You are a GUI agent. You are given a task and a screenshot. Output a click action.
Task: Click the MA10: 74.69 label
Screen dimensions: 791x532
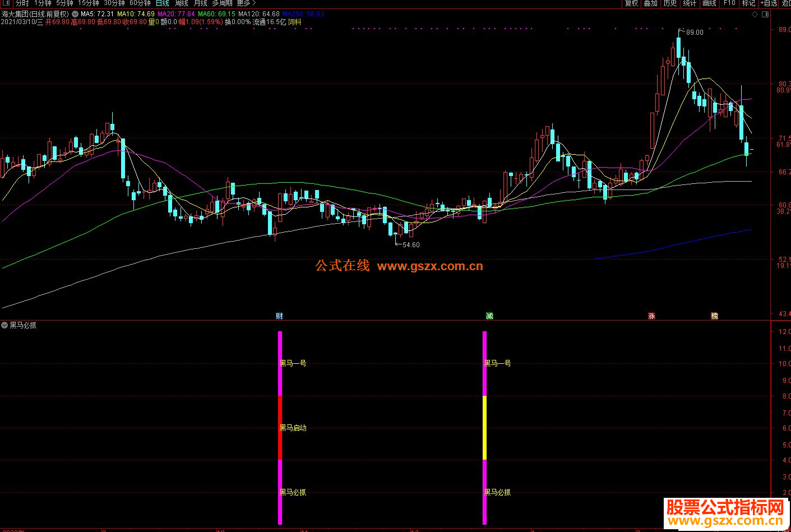click(x=136, y=14)
